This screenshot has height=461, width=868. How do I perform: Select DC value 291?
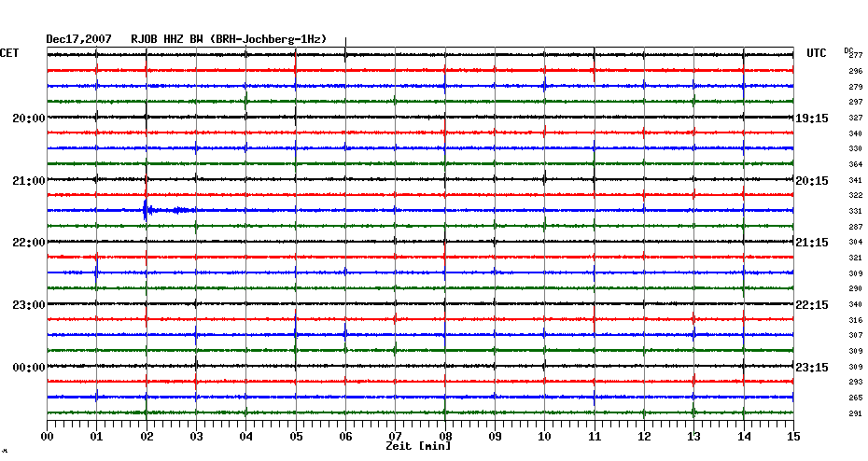(x=856, y=413)
